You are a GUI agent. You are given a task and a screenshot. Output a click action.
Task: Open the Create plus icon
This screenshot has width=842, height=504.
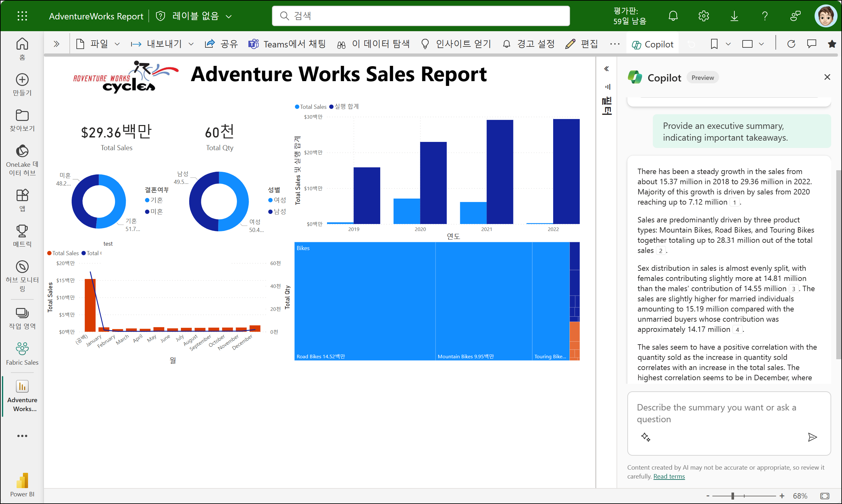pyautogui.click(x=22, y=80)
